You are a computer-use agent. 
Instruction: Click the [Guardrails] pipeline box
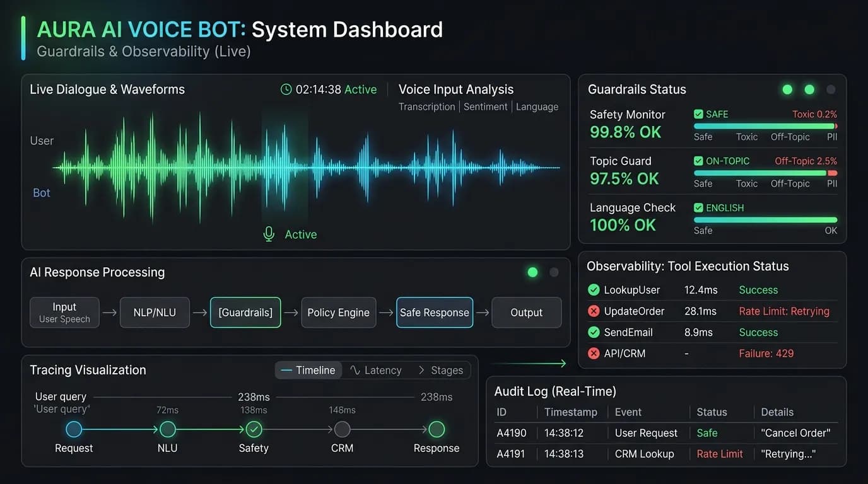pyautogui.click(x=245, y=313)
